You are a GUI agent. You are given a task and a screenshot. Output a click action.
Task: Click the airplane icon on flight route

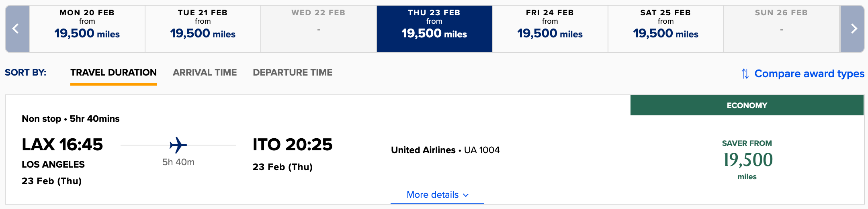tap(178, 145)
